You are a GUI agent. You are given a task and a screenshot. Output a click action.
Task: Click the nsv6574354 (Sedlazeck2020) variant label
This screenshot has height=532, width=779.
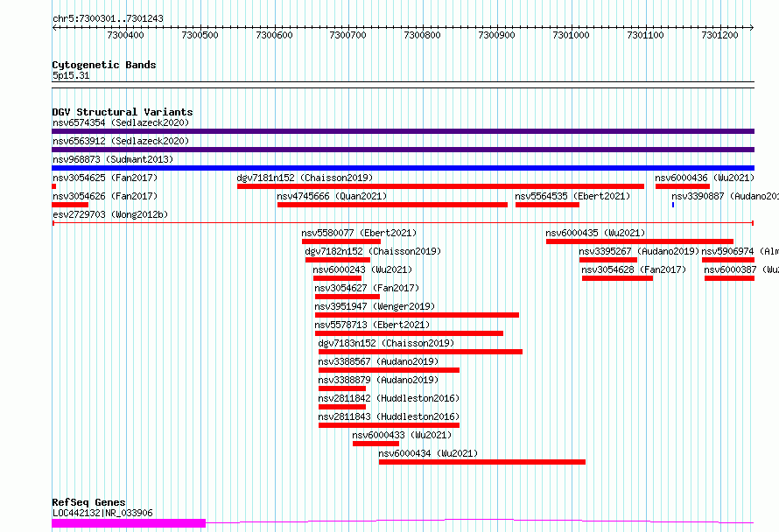[x=121, y=122]
